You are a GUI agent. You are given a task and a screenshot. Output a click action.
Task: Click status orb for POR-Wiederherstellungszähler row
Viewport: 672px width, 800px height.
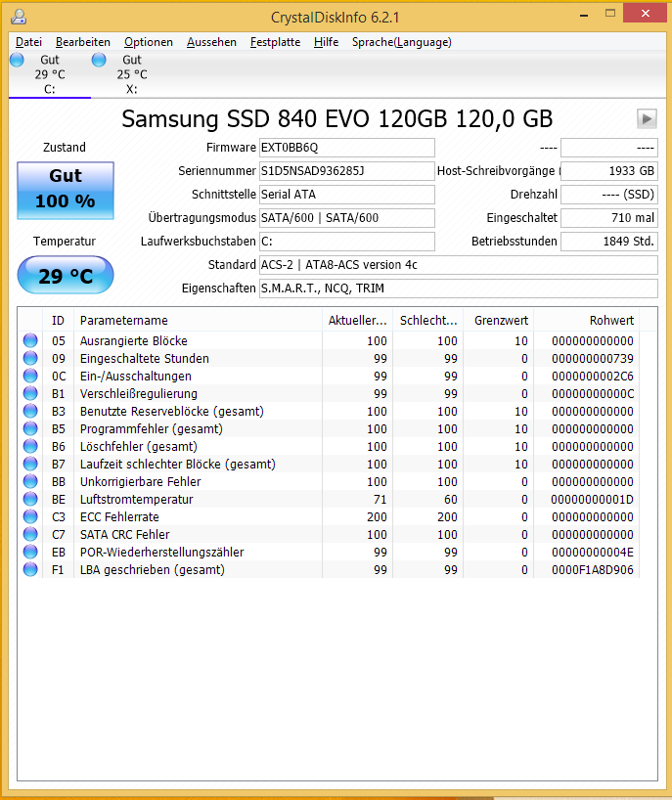point(30,552)
